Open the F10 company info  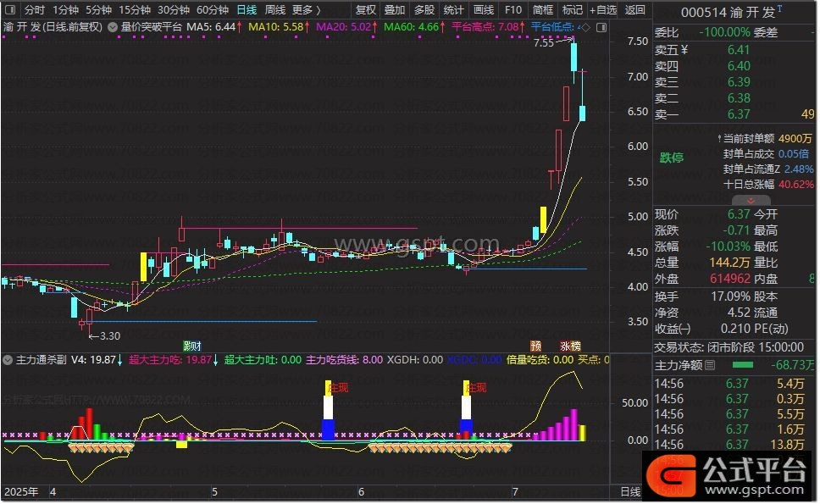click(x=513, y=10)
